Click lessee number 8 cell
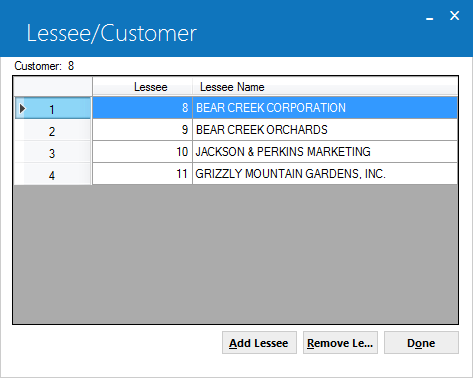The height and width of the screenshot is (378, 473). (x=142, y=108)
